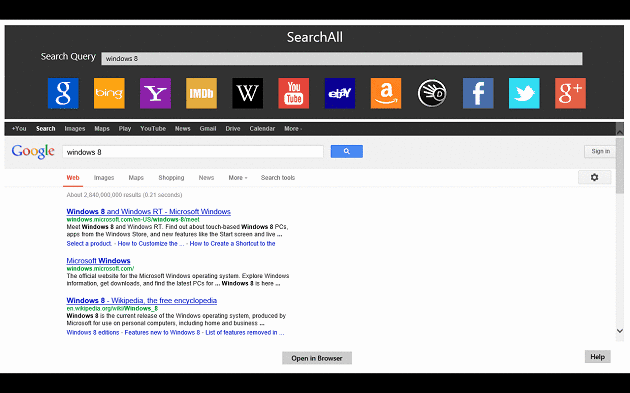Image resolution: width=630 pixels, height=393 pixels.
Task: Switch to the Yahoo search icon
Action: point(155,93)
